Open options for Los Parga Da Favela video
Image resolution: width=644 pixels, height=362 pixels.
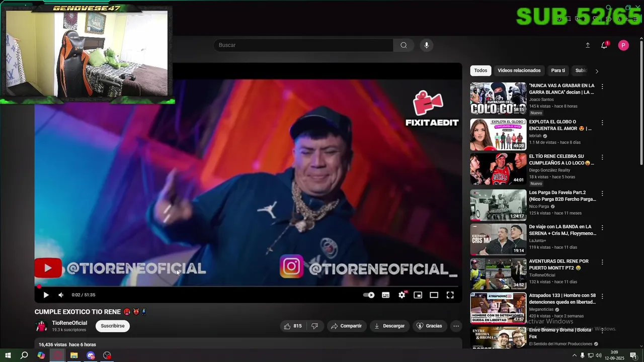[x=602, y=194]
